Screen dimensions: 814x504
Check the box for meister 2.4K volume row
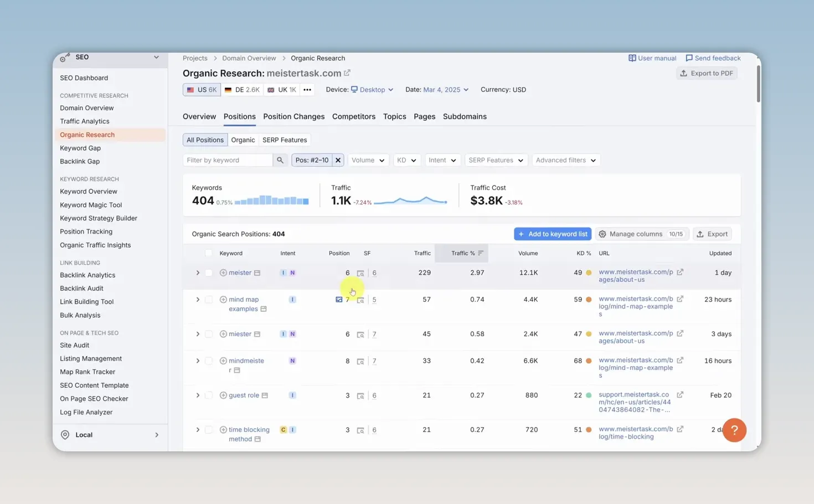click(x=209, y=334)
